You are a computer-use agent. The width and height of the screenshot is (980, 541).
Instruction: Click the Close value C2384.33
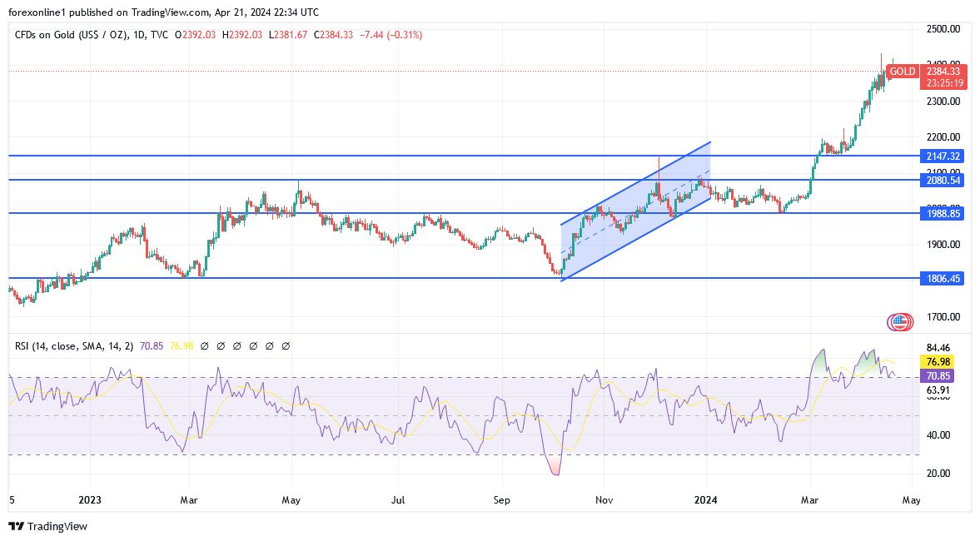pos(333,35)
